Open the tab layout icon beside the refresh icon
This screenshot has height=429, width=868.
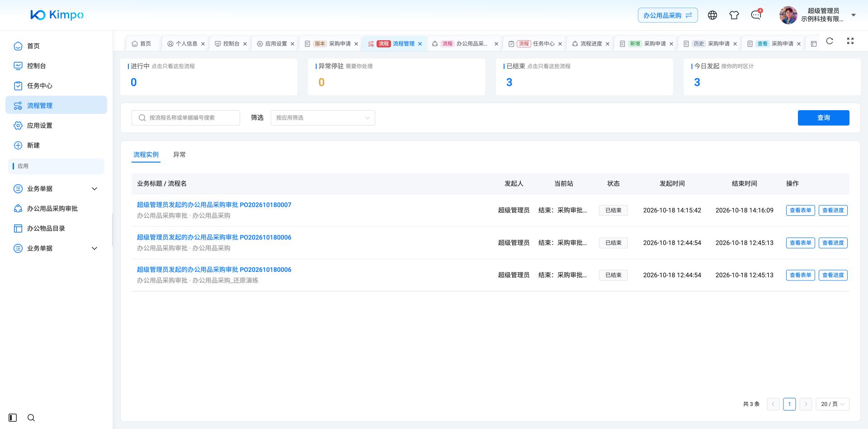click(814, 44)
